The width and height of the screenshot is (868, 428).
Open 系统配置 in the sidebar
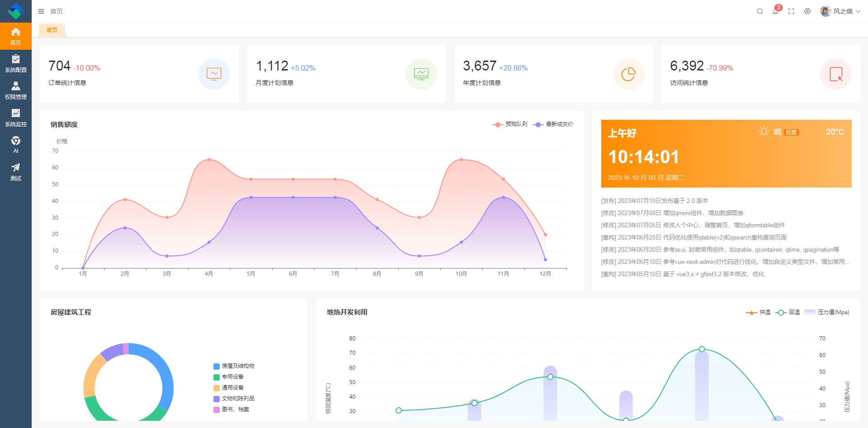tap(16, 63)
